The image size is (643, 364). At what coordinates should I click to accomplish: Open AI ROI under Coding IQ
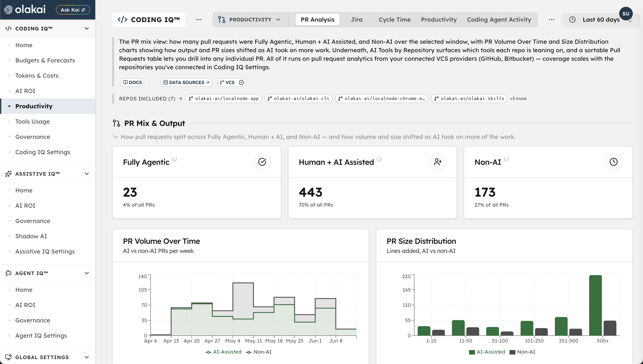coord(25,91)
